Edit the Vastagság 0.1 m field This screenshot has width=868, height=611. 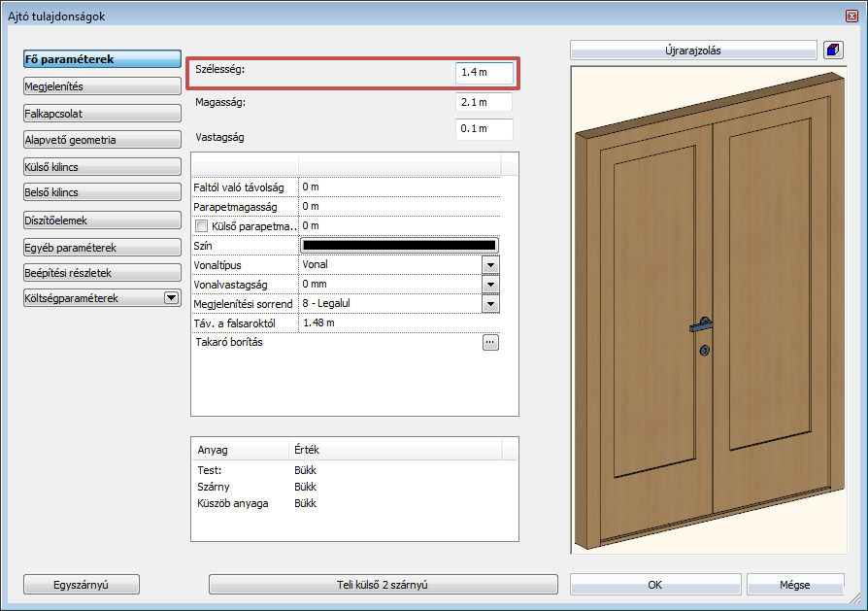(x=484, y=128)
